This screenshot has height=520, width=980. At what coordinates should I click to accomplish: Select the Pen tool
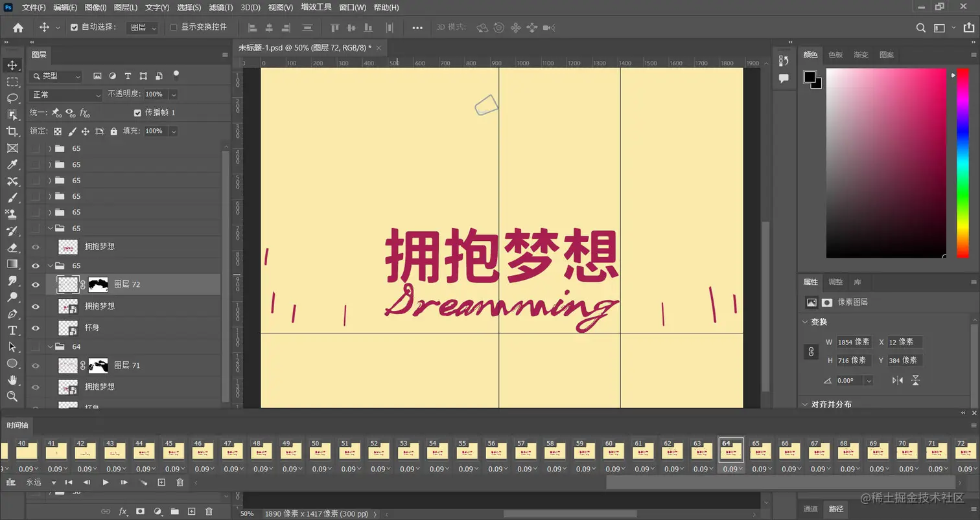(x=12, y=313)
